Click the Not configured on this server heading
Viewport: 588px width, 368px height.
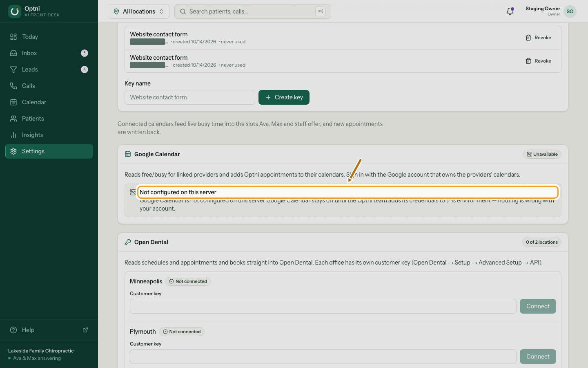[x=178, y=192]
